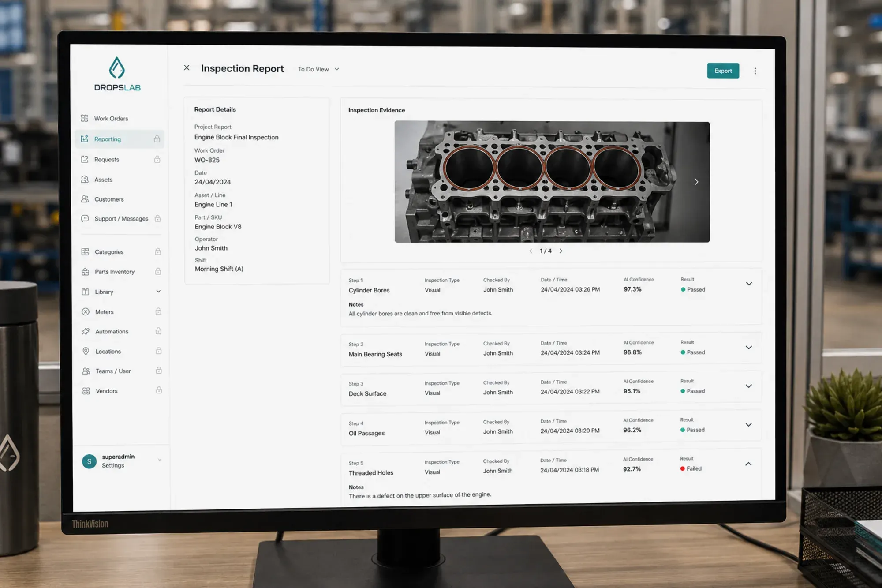Click the Locations pin icon

tap(86, 351)
